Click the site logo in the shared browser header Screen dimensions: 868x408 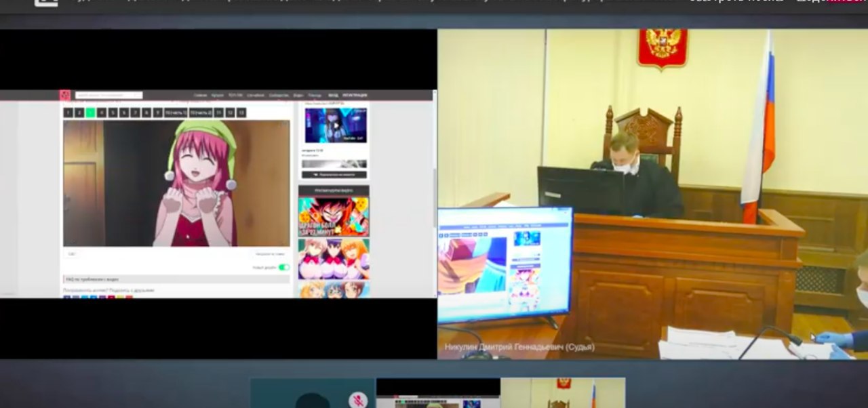tap(65, 96)
